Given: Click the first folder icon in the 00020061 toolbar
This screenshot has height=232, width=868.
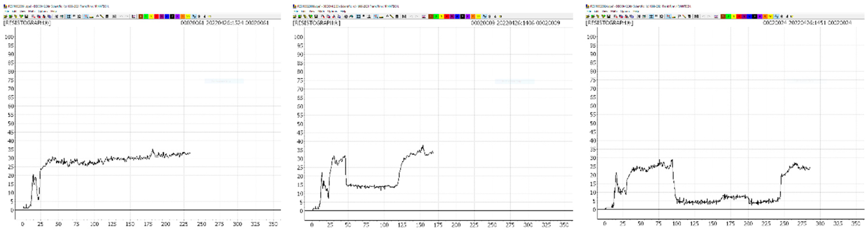Looking at the screenshot, I should coord(6,16).
